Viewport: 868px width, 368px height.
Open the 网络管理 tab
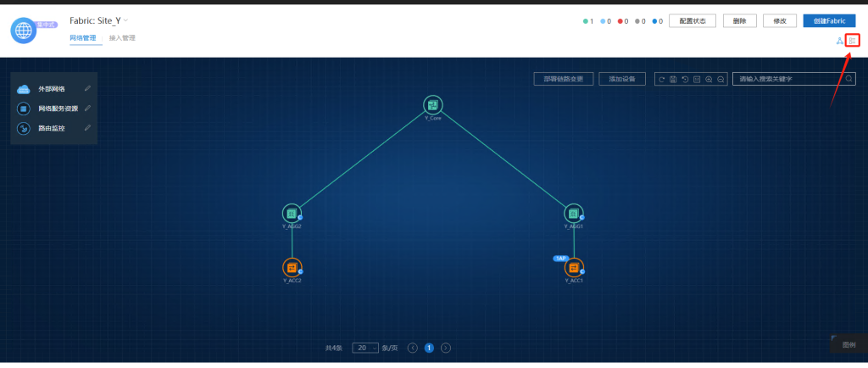click(83, 38)
